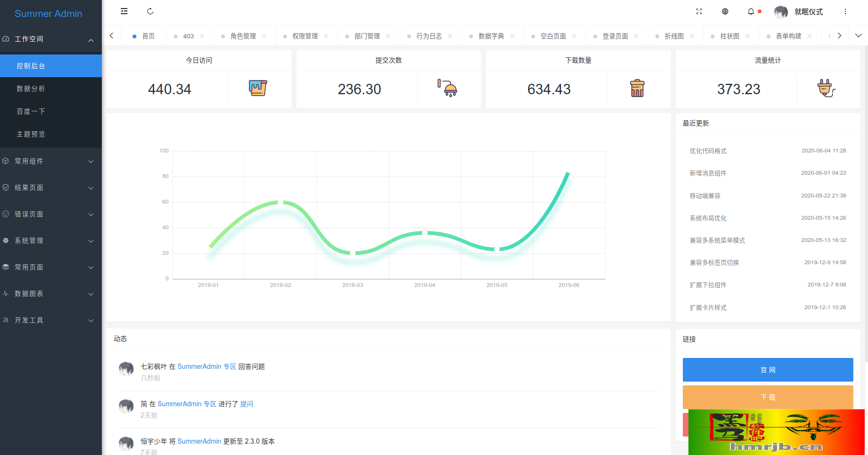Click 兼容多系统菜单模式 in recent updates
Screen dimensions: 868x455
[717, 240]
